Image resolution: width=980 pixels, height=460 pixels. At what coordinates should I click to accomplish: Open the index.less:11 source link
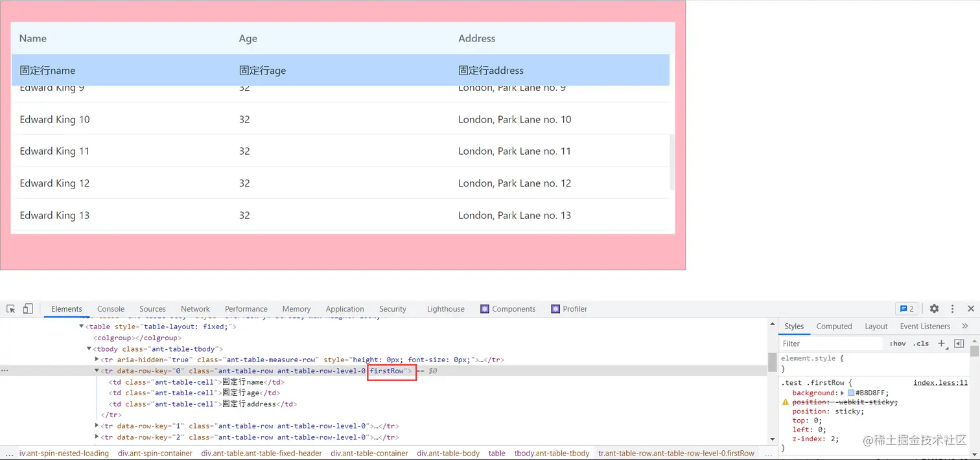(x=940, y=382)
